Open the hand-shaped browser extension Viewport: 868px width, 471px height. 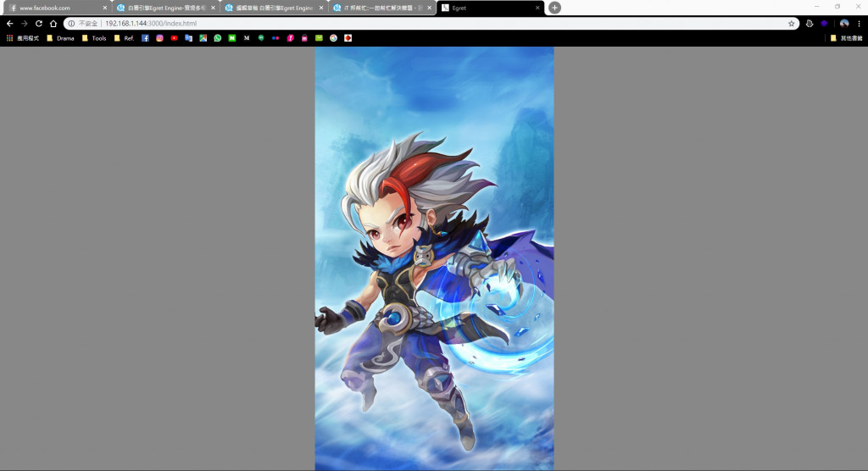[x=810, y=23]
